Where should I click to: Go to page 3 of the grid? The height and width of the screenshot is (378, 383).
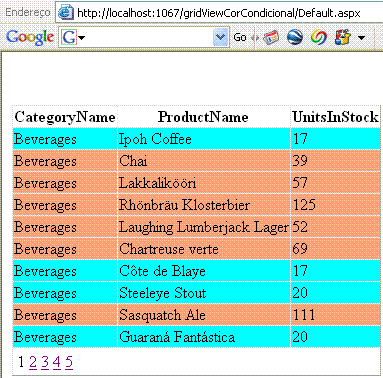pos(45,362)
